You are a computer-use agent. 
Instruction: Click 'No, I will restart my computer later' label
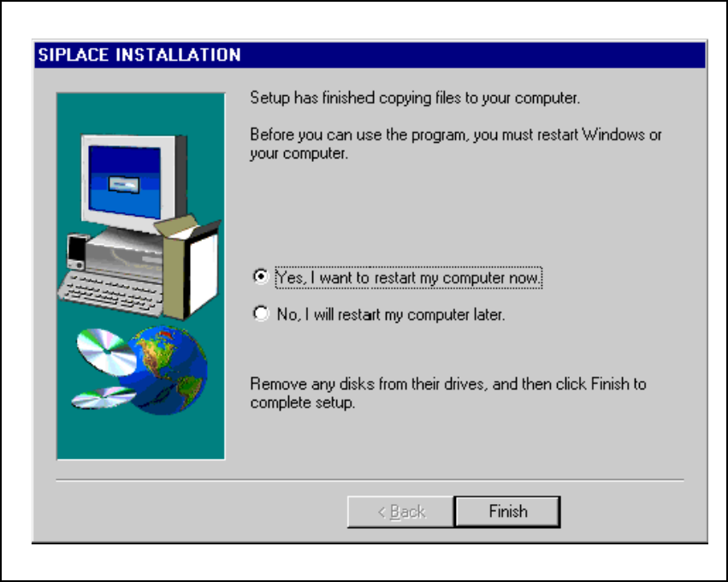(x=390, y=314)
